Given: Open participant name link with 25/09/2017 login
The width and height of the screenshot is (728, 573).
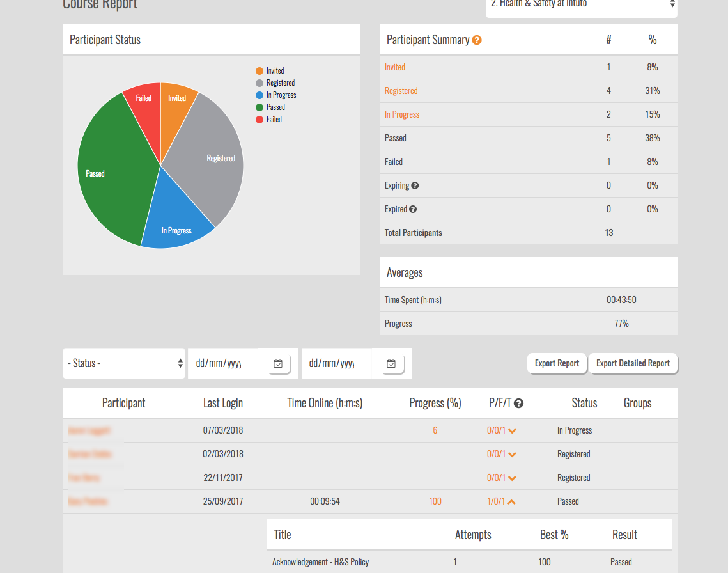Looking at the screenshot, I should coord(88,501).
